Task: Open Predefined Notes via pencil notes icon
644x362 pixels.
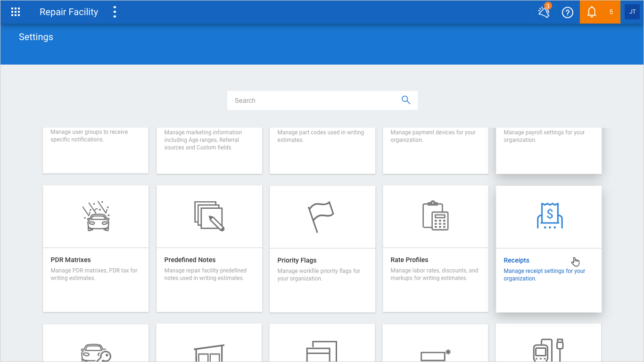Action: click(x=209, y=216)
